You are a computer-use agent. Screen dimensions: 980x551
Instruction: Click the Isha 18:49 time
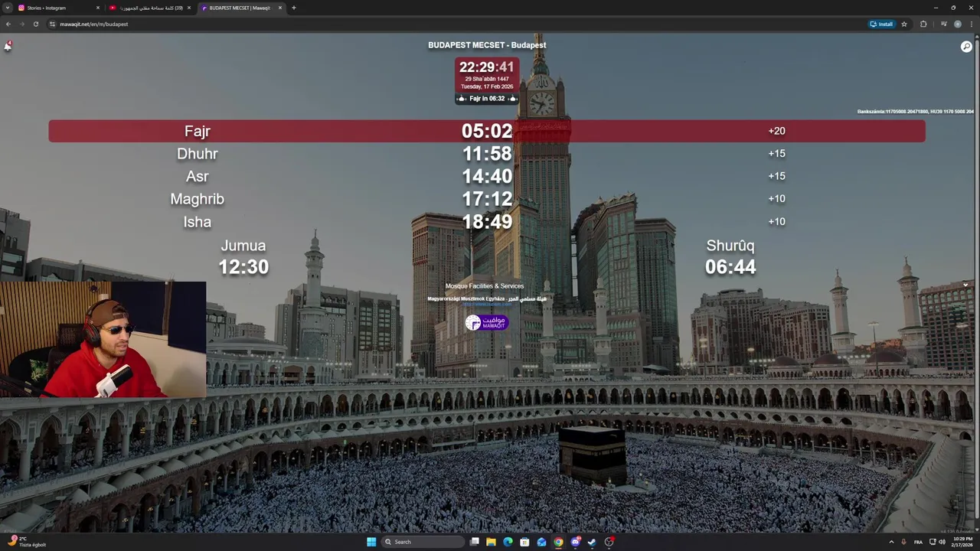pyautogui.click(x=487, y=222)
